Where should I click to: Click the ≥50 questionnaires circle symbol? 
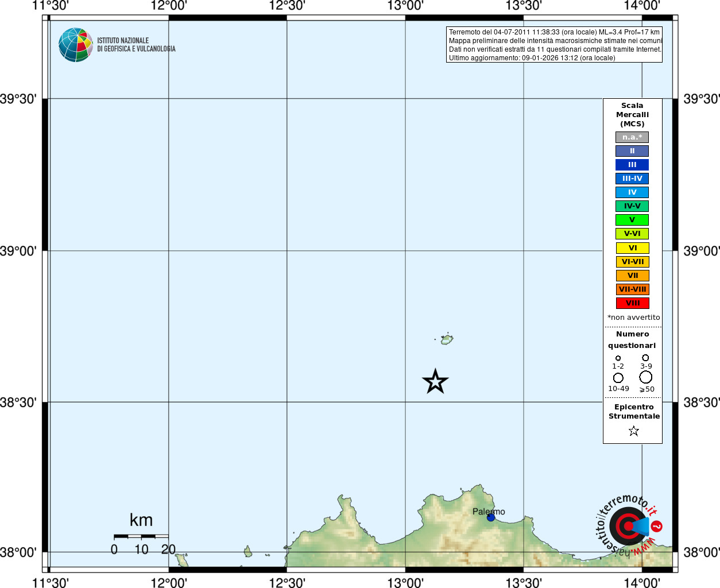[646, 377]
